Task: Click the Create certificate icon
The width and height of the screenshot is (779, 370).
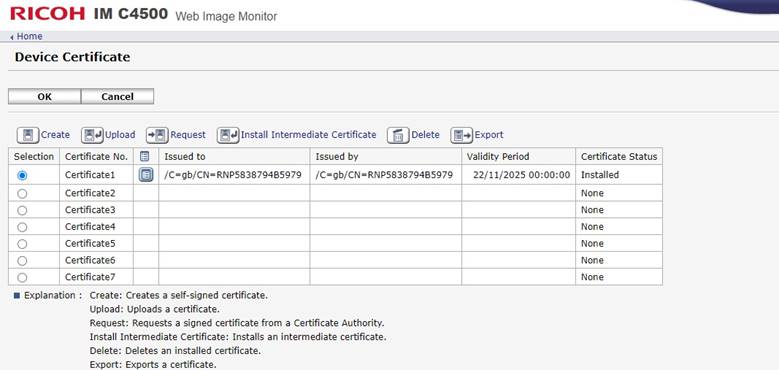Action: [x=28, y=135]
